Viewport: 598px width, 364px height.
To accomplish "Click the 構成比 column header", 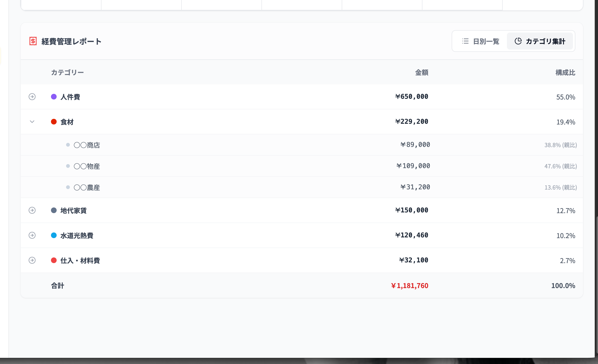I will coord(565,73).
